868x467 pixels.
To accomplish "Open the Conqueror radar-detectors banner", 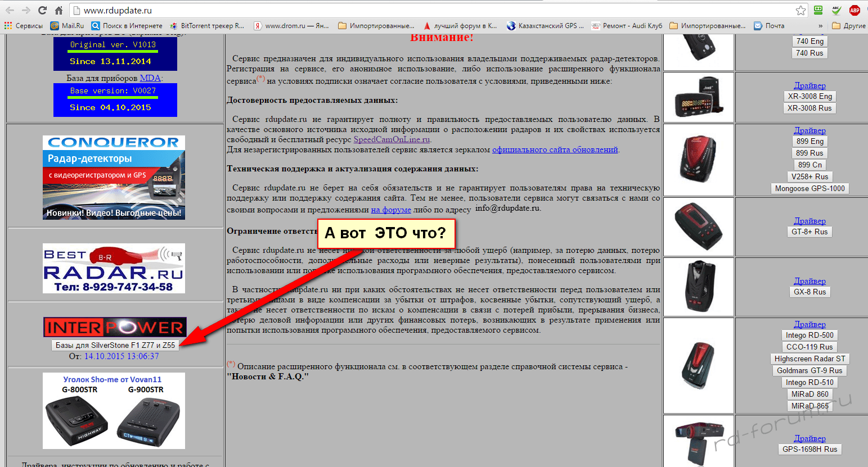I will tap(114, 178).
